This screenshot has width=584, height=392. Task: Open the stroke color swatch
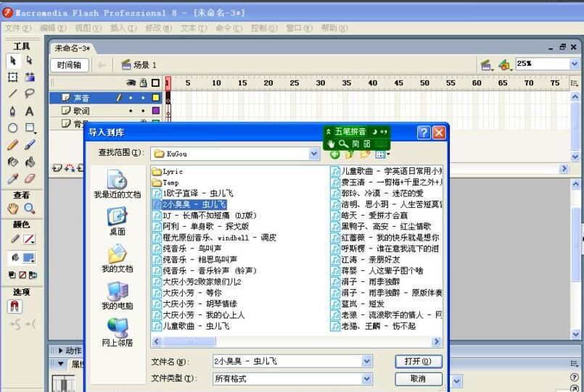pos(29,239)
